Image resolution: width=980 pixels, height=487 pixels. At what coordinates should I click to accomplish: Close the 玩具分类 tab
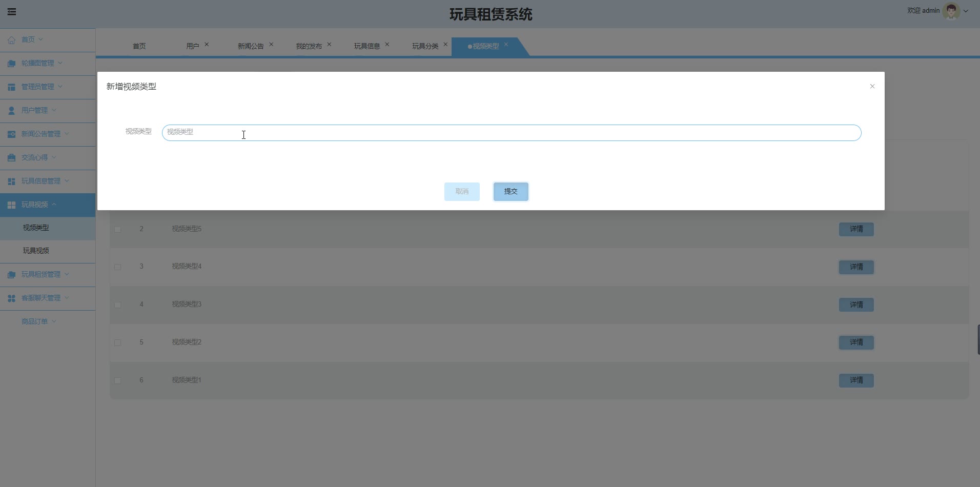445,45
